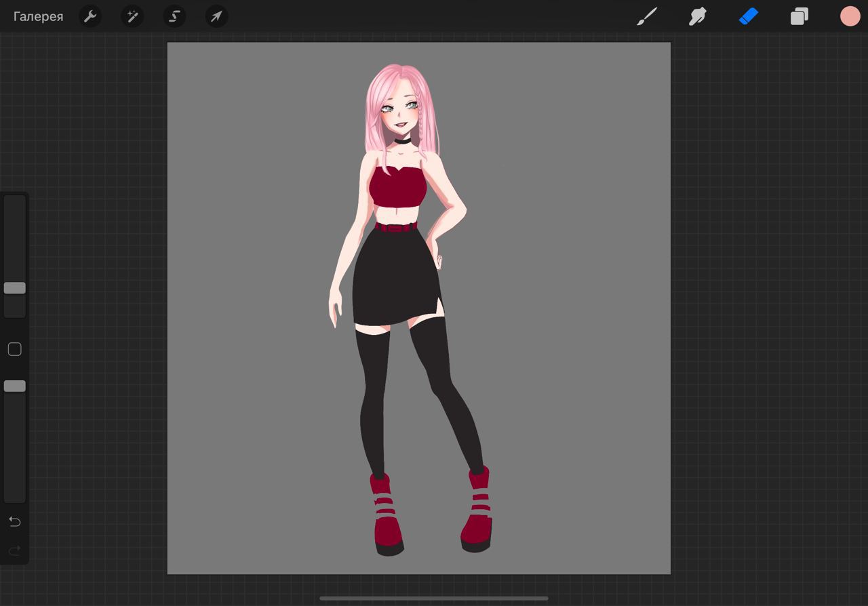Open the pink active color picker
The width and height of the screenshot is (868, 606).
pos(850,16)
